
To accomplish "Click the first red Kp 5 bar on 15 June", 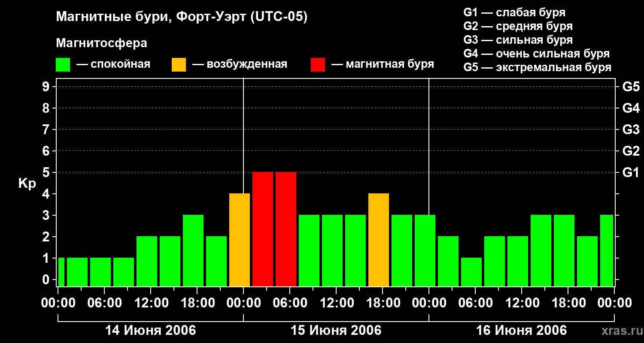I will coord(263,229).
